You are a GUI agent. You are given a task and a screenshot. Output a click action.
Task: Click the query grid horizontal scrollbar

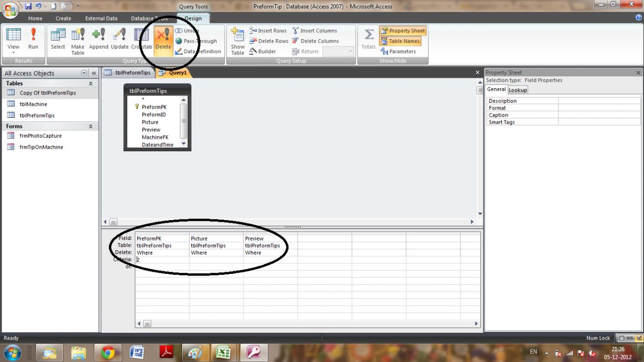click(307, 323)
